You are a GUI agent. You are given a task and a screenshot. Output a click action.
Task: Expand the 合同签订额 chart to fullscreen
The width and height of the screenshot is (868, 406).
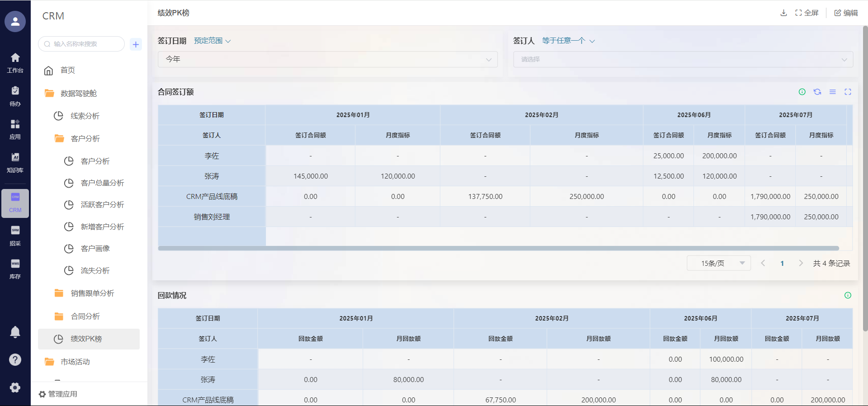[x=848, y=92]
